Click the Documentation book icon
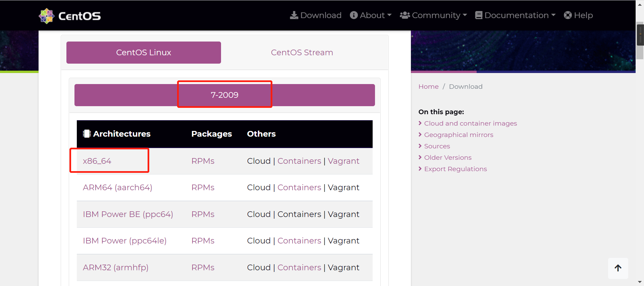 tap(479, 15)
